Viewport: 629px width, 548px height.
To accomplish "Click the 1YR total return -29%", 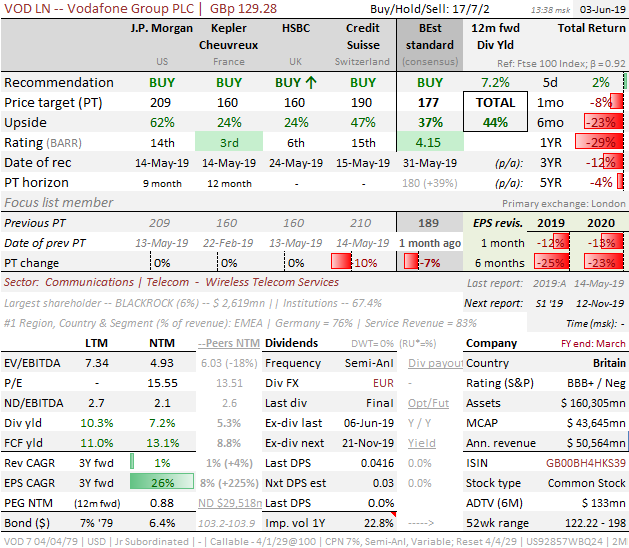I will coord(600,142).
